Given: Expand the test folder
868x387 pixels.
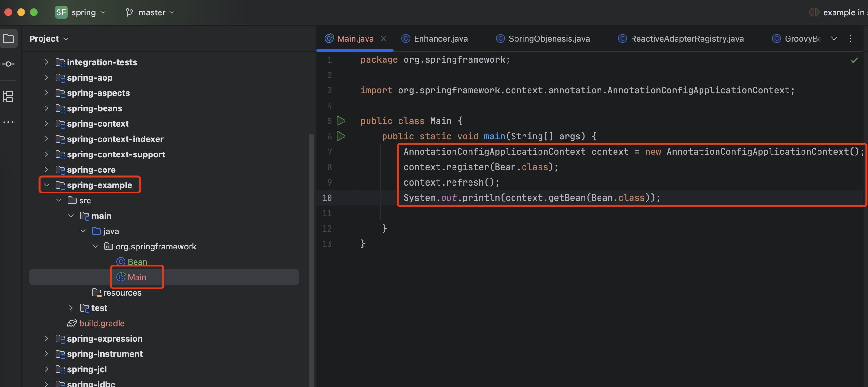Looking at the screenshot, I should click(71, 308).
